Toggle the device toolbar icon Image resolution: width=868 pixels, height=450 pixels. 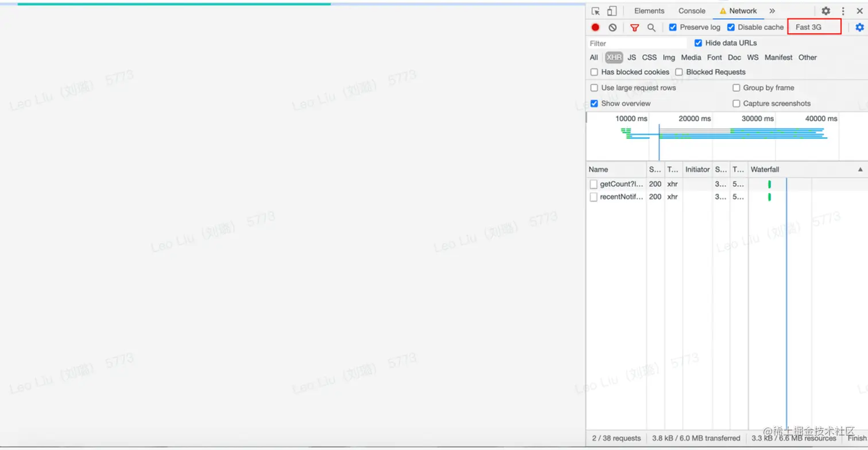(612, 11)
